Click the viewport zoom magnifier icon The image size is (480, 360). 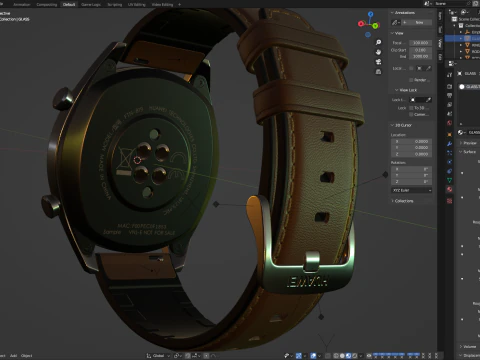point(378,42)
